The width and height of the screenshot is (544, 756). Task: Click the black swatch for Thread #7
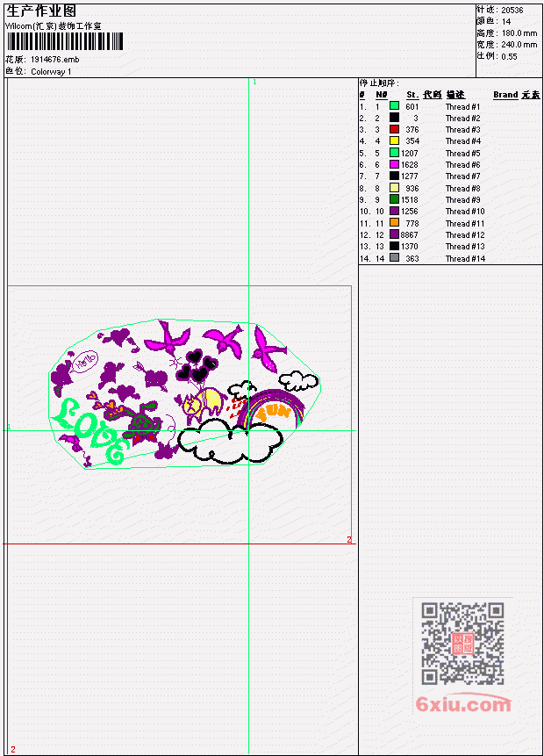(x=394, y=176)
